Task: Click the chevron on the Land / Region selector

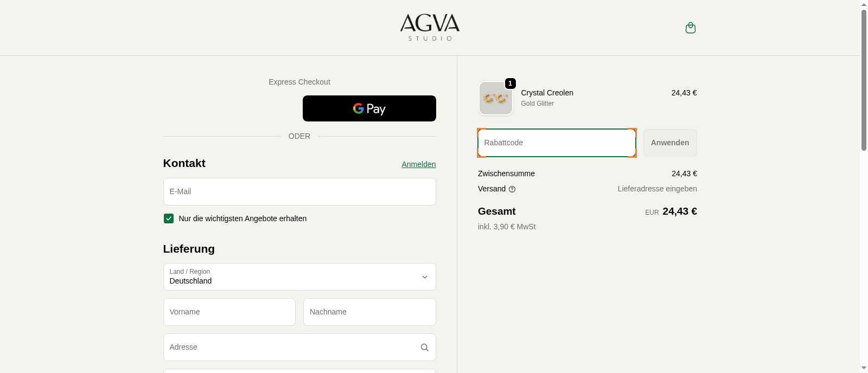Action: pos(425,277)
